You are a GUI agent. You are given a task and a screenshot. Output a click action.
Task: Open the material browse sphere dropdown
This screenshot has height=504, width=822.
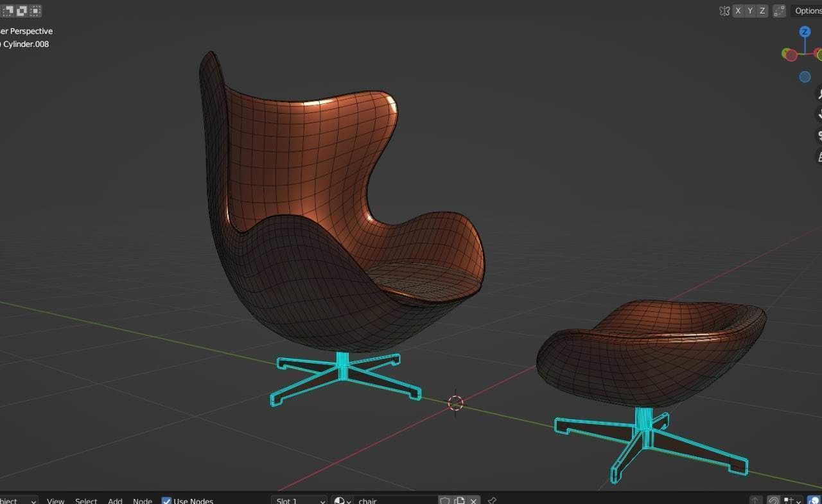341,500
